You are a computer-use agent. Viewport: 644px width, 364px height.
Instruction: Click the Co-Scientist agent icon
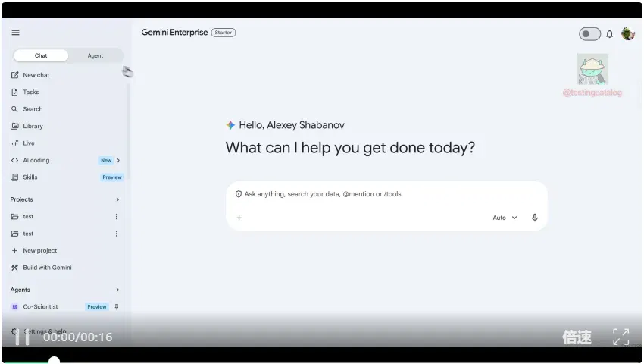click(15, 307)
